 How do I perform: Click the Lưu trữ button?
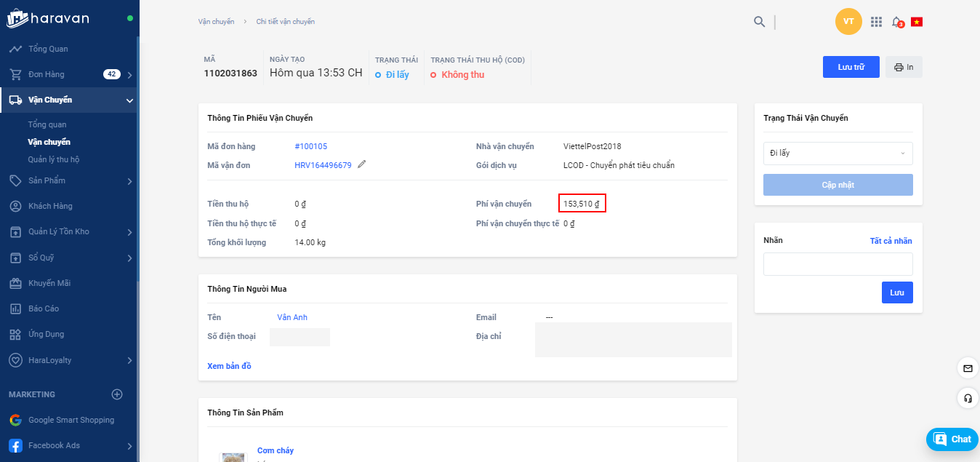(851, 67)
